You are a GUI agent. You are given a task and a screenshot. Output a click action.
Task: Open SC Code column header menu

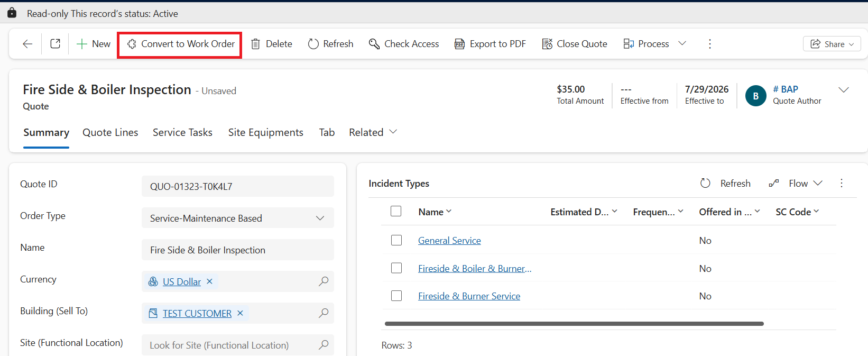[x=797, y=212]
